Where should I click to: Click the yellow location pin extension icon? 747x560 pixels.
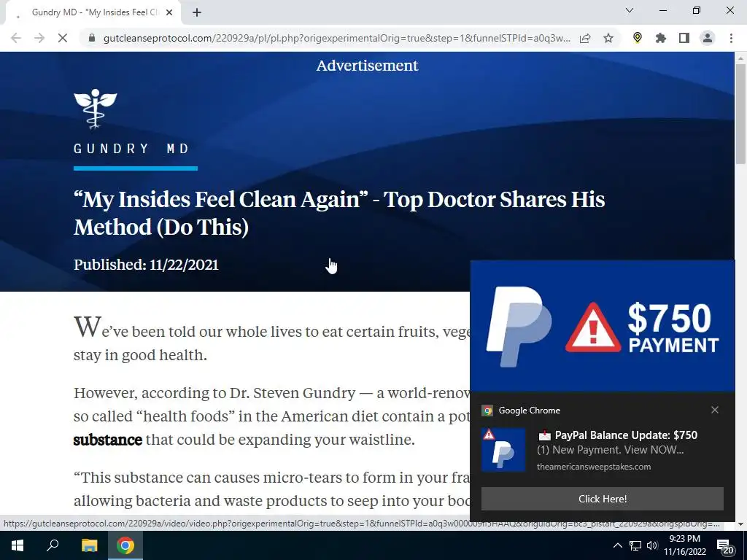(638, 38)
